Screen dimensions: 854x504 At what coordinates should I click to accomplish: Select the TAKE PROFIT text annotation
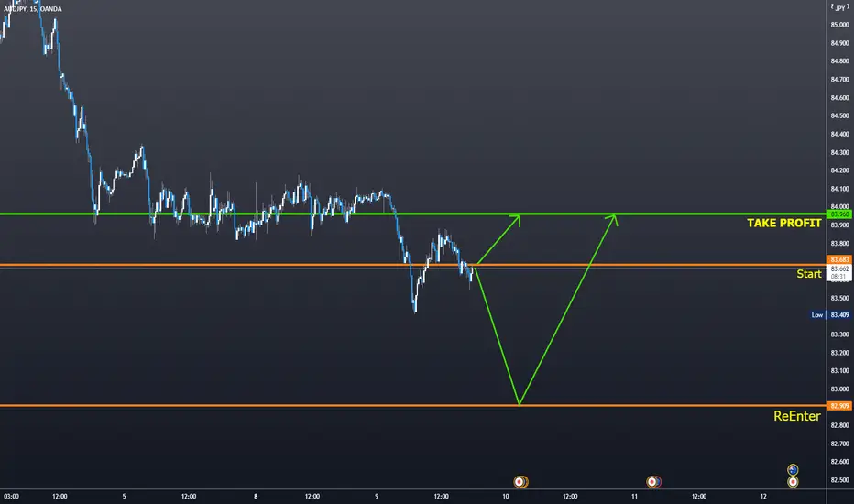pyautogui.click(x=783, y=223)
